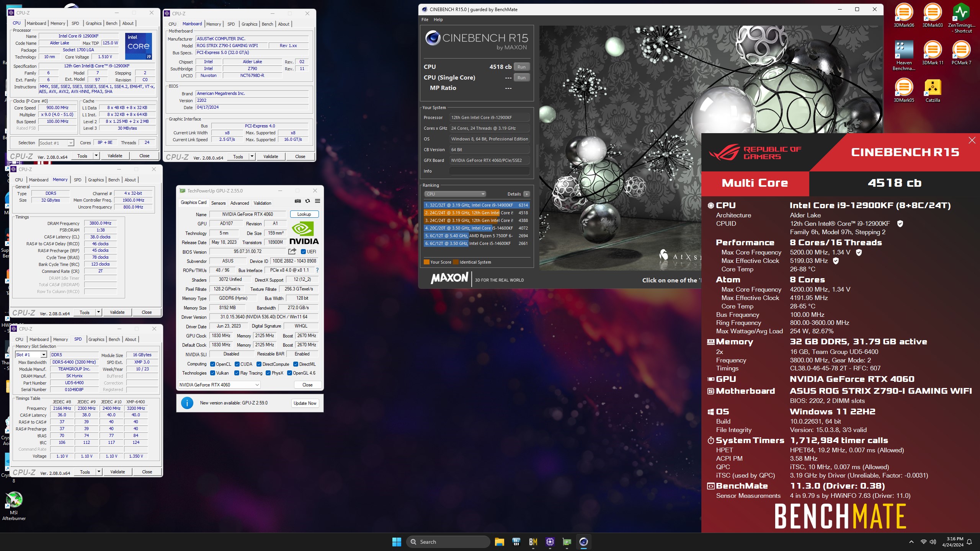Open the 3DMark05 desktop shortcut
The width and height of the screenshot is (980, 551).
click(904, 90)
